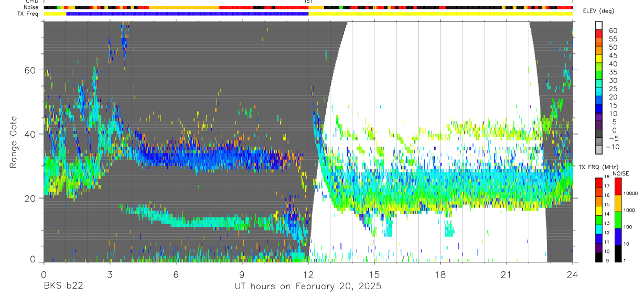Click the 'TX Freq' row label at top left
The width and height of the screenshot is (644, 297).
click(x=28, y=14)
